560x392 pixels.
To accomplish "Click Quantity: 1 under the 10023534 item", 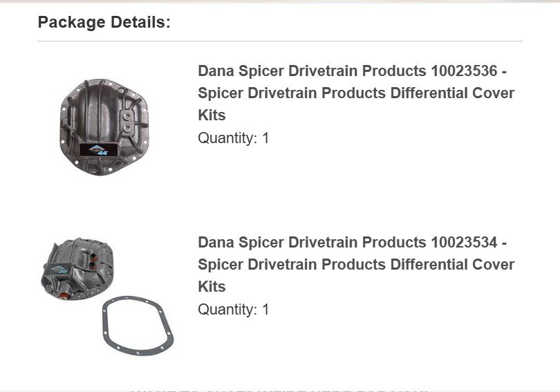I will tap(234, 309).
